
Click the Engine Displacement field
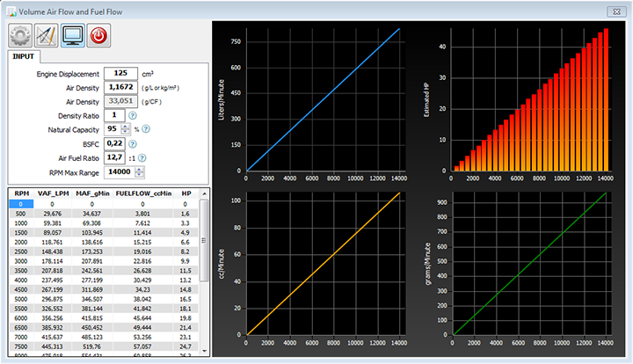[120, 74]
